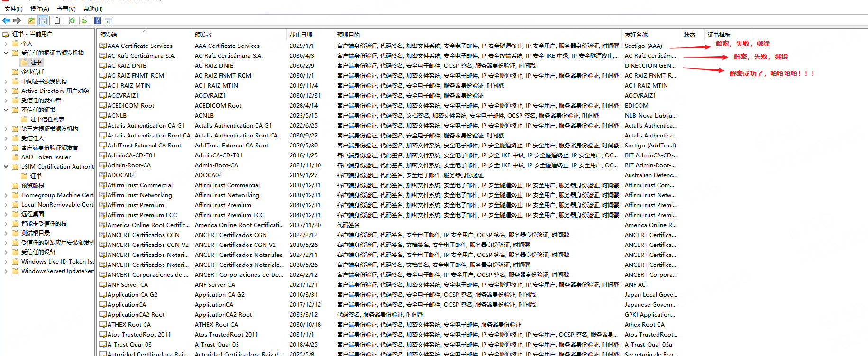Viewport: 868px width, 356px height.
Task: Sort by the 截止日期 column header
Action: point(310,35)
